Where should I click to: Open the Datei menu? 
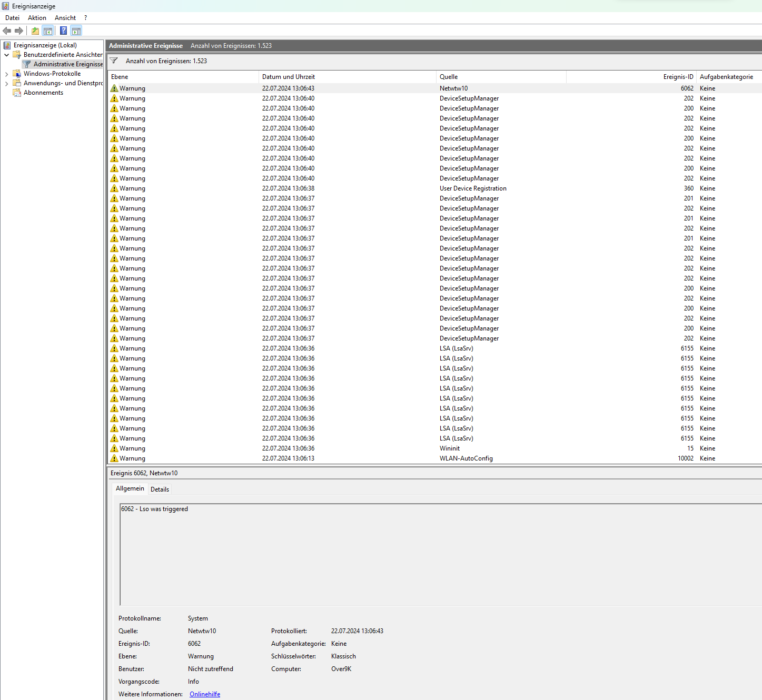pos(12,18)
